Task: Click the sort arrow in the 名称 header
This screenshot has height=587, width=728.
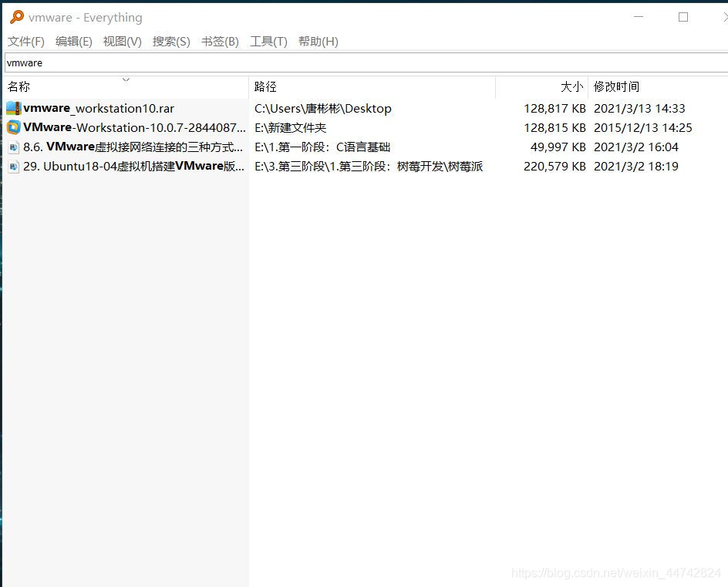Action: click(x=126, y=79)
